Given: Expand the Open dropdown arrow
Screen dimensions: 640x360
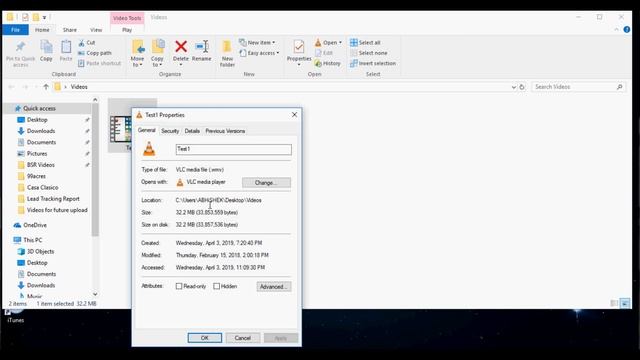Looking at the screenshot, I should pos(340,42).
